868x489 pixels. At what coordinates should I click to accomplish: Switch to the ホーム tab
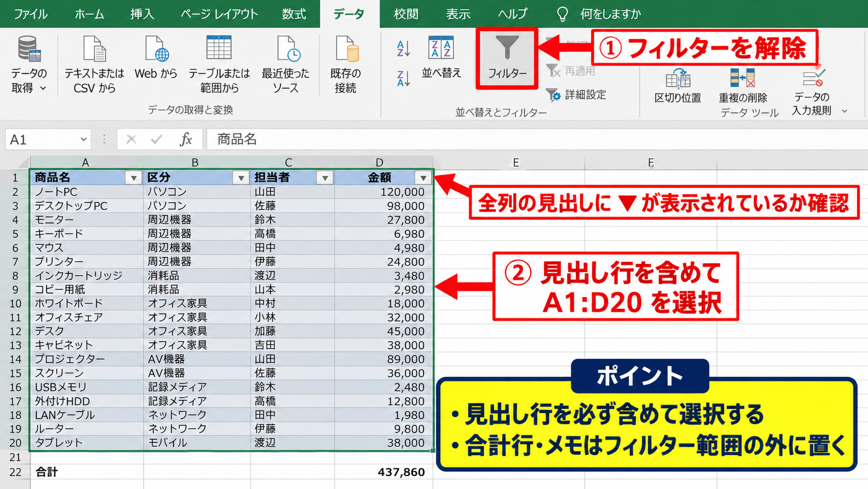tap(89, 14)
